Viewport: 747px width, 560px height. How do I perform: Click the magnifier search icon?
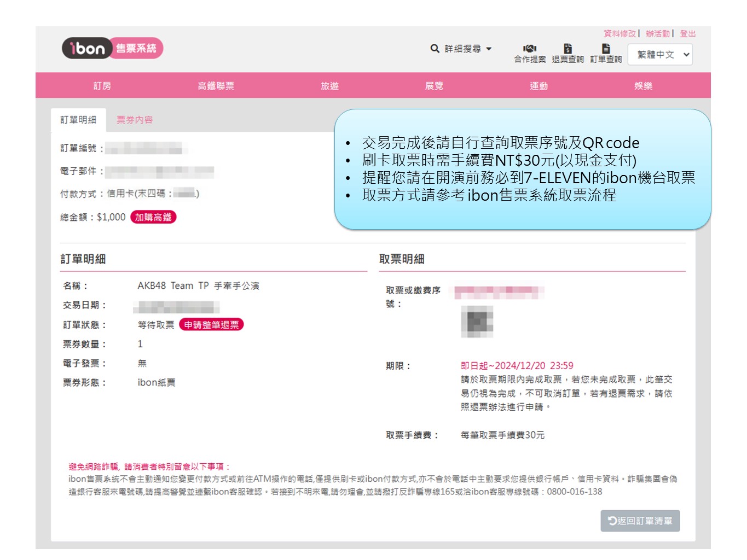tap(435, 49)
